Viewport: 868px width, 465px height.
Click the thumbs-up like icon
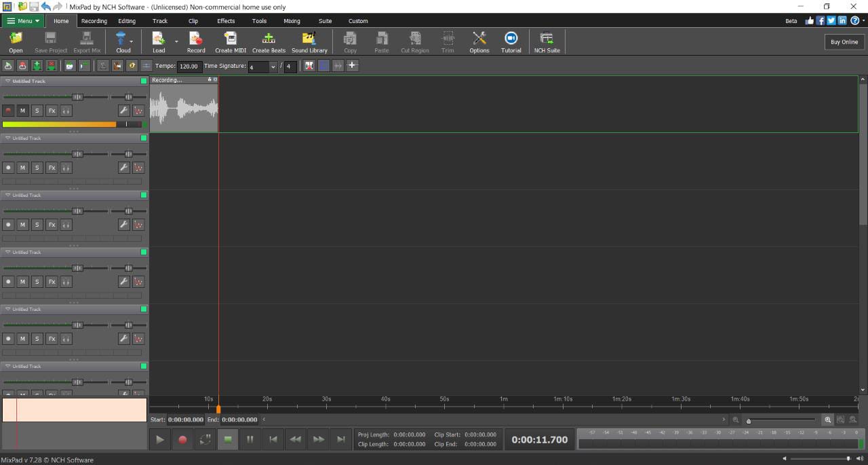pos(810,21)
